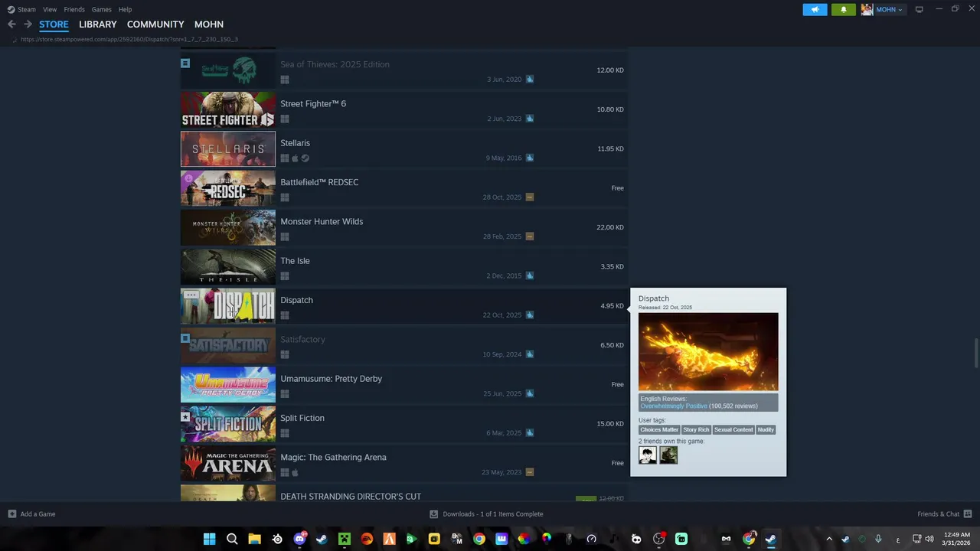The width and height of the screenshot is (980, 551).
Task: Go back with the left arrow
Action: pos(11,24)
